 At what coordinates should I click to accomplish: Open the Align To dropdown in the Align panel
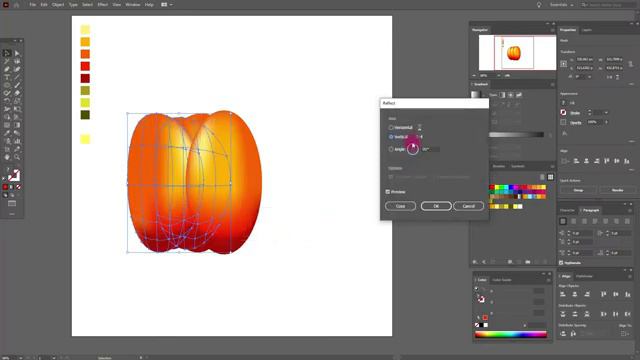pyautogui.click(x=625, y=333)
